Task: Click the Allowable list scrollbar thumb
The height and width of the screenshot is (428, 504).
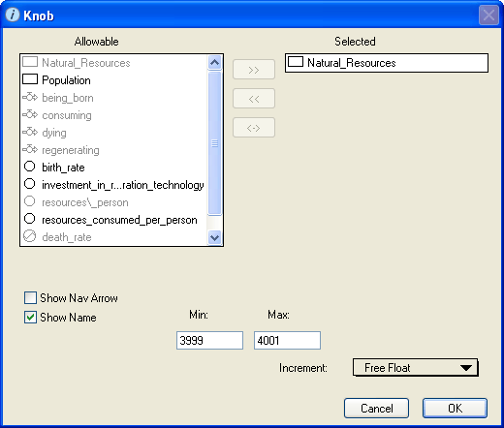Action: (x=214, y=143)
